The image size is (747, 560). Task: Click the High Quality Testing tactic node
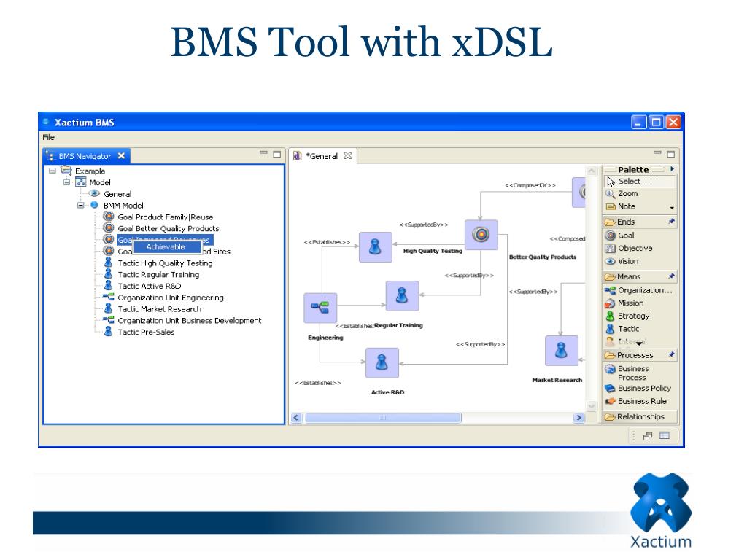coord(376,247)
